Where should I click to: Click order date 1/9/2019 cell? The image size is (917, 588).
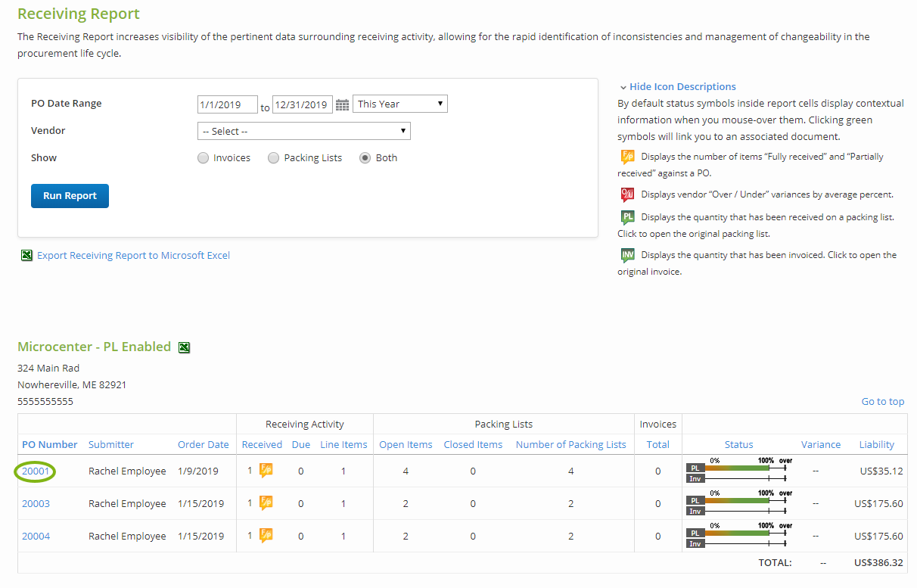197,471
